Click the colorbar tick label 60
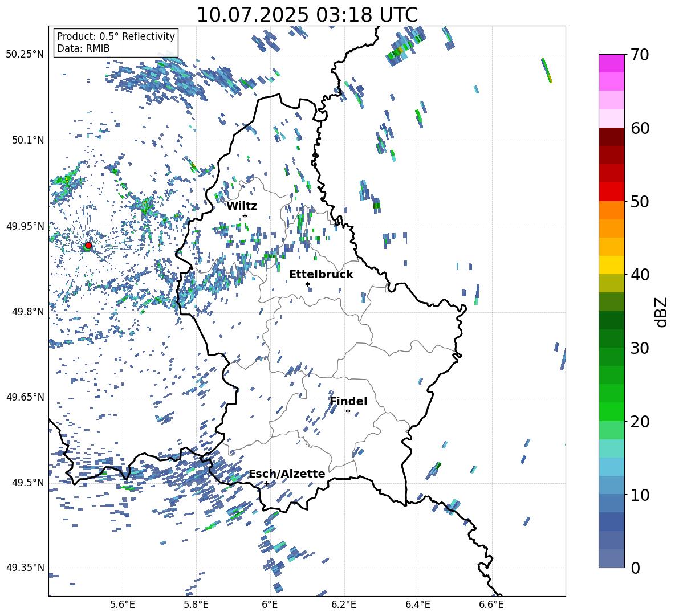Viewport: 675px width, 616px height. (x=640, y=128)
